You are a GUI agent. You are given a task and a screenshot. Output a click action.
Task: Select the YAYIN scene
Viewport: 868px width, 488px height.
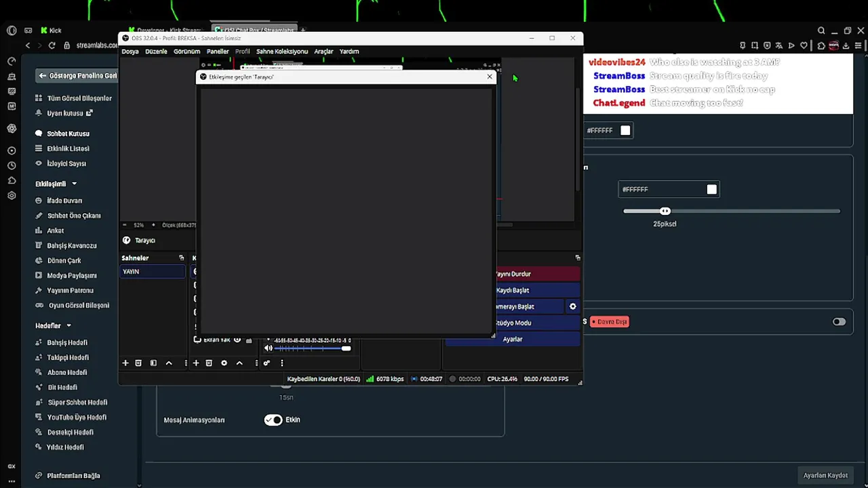[x=153, y=271]
